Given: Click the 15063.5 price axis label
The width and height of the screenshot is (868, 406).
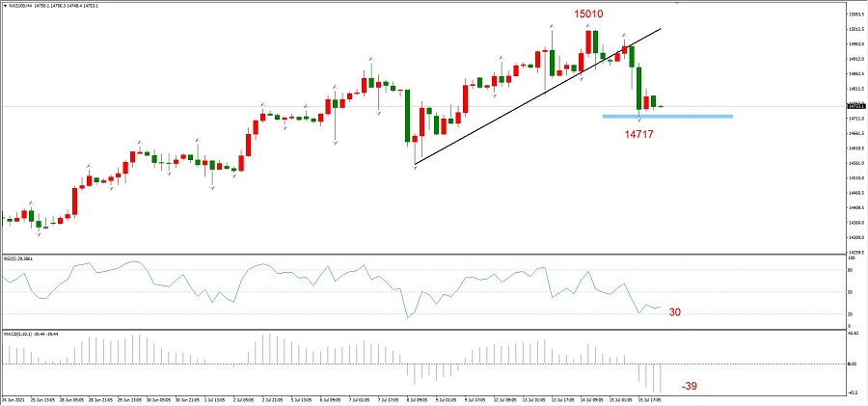Looking at the screenshot, I should (x=854, y=14).
